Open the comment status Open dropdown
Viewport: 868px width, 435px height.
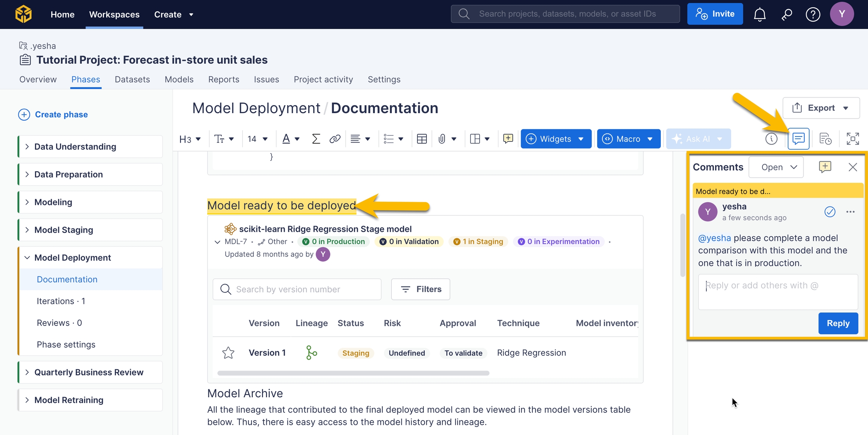point(776,167)
